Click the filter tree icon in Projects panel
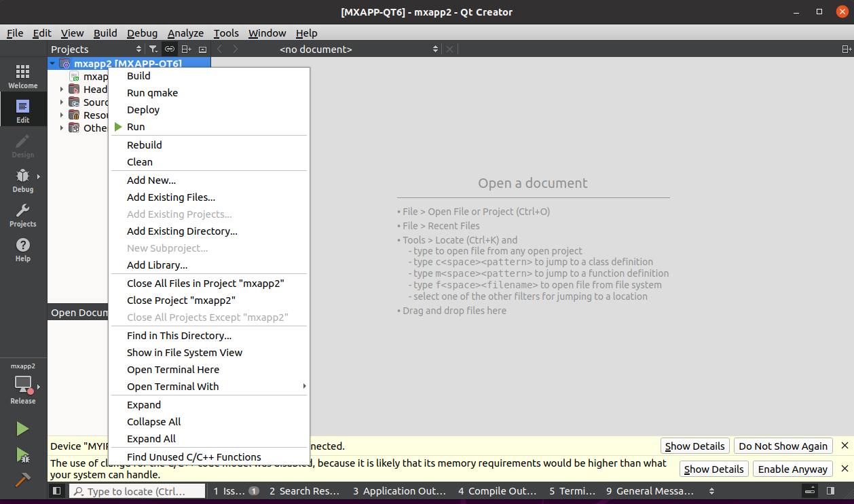 coord(153,49)
